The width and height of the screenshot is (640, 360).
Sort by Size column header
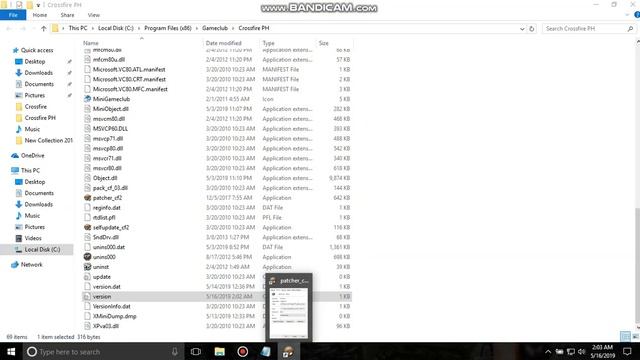coord(323,43)
